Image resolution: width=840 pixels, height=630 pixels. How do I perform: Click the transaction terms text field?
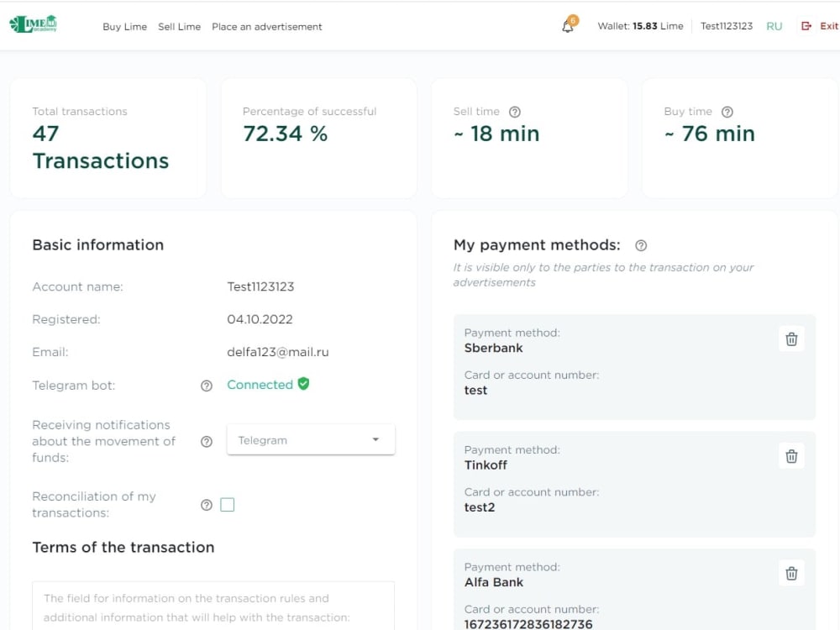click(213, 606)
